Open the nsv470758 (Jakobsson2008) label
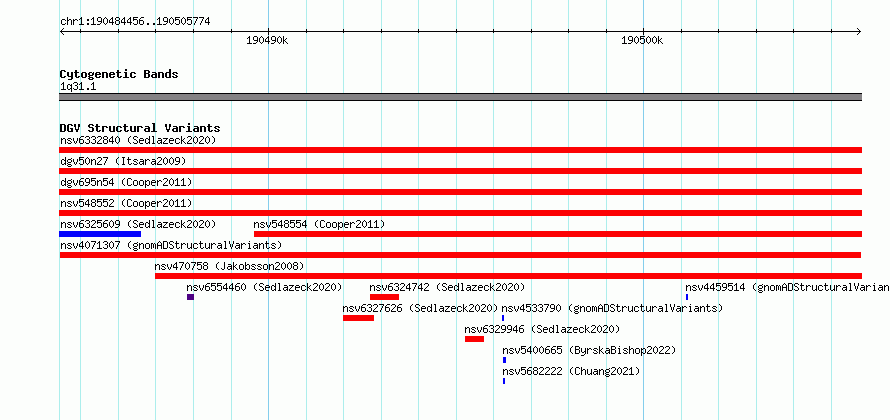 229,266
